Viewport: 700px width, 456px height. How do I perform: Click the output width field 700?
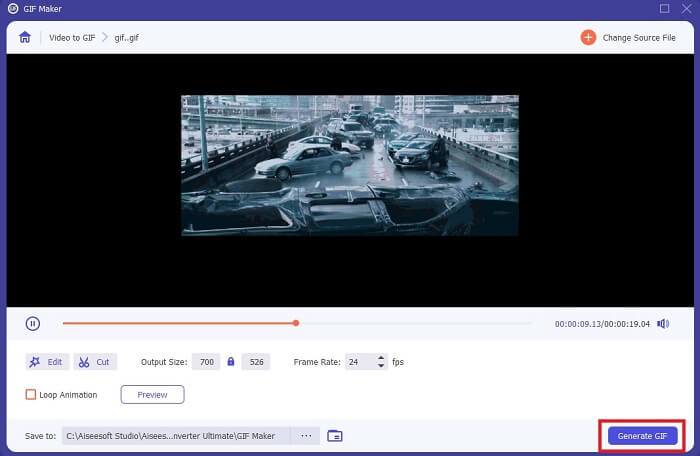(x=206, y=362)
